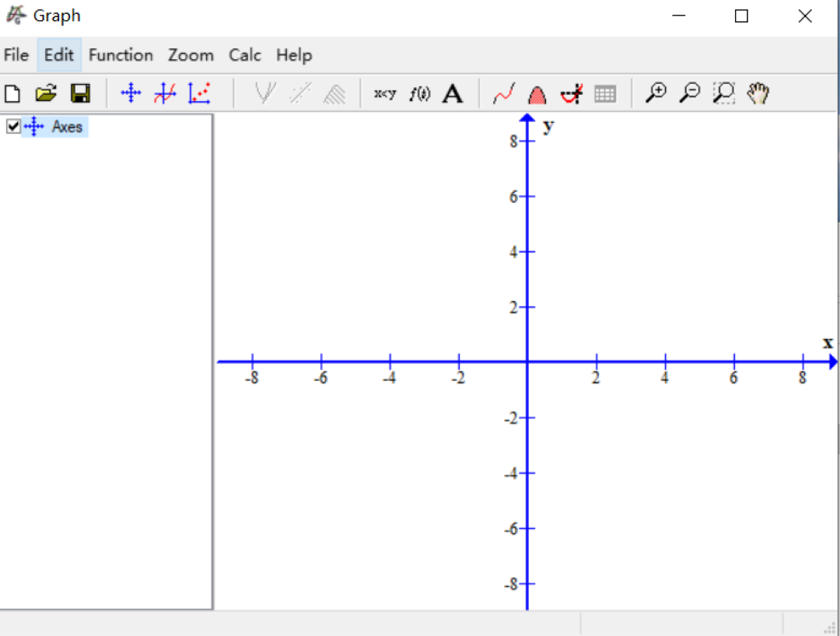Select the Axes item in the list
This screenshot has width=840, height=636.
pyautogui.click(x=67, y=127)
